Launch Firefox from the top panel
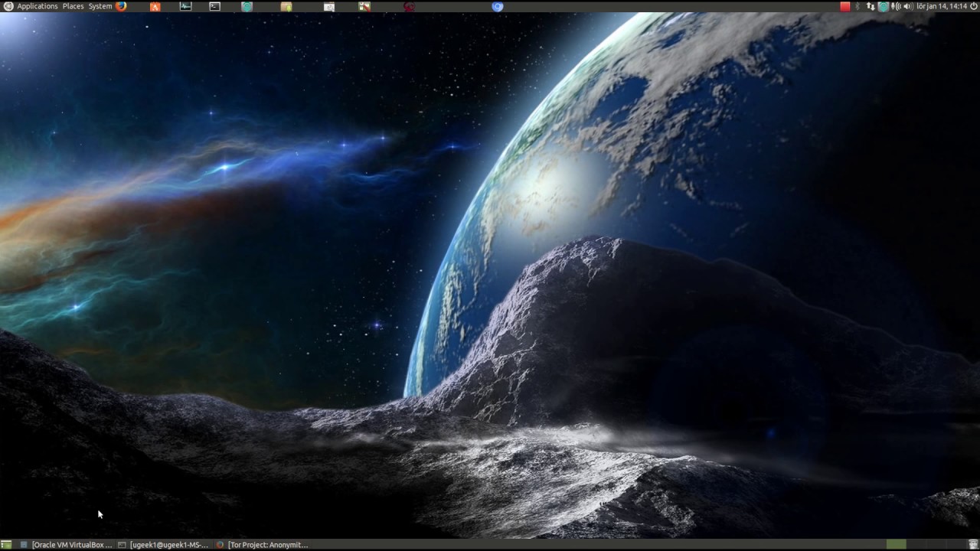 [121, 6]
